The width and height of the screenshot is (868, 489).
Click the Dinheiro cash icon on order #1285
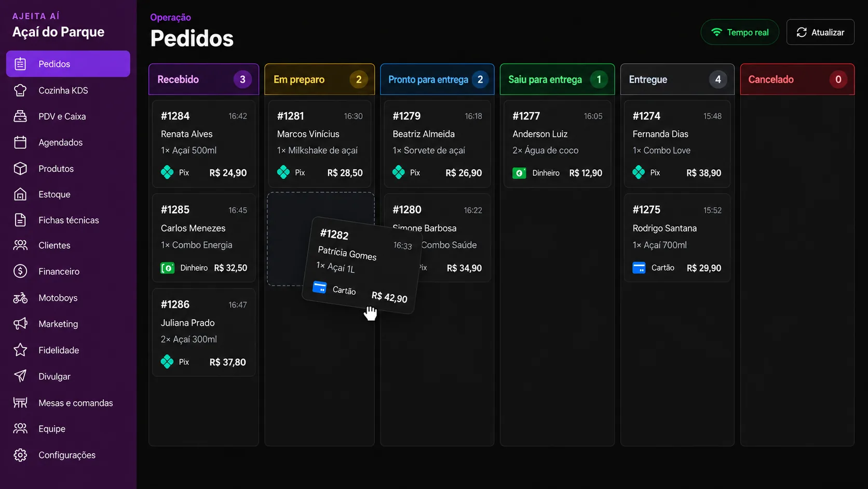click(167, 268)
